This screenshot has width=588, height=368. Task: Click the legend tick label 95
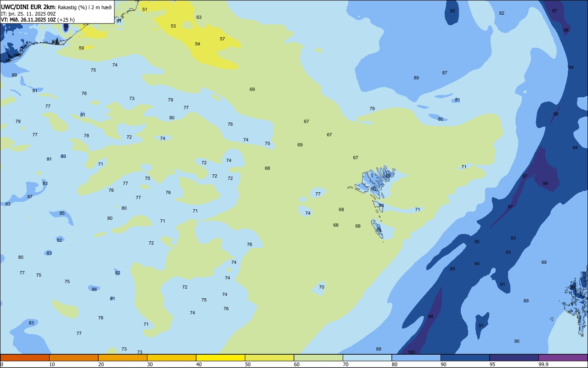[492, 364]
